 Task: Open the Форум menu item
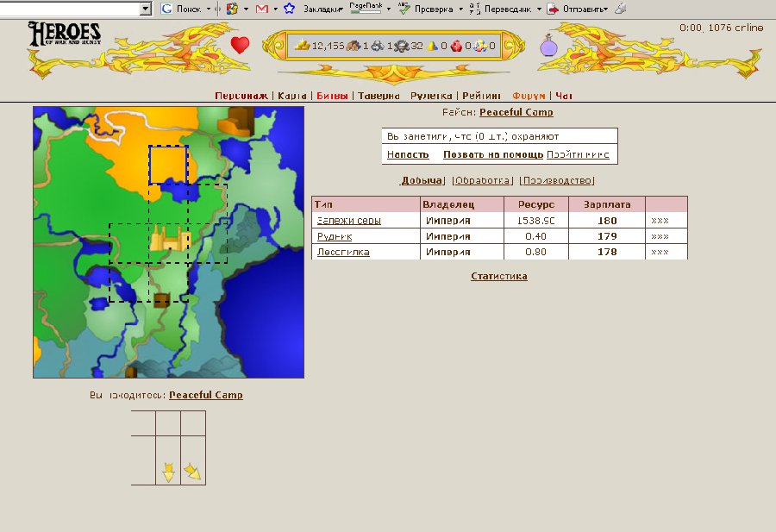pos(529,96)
